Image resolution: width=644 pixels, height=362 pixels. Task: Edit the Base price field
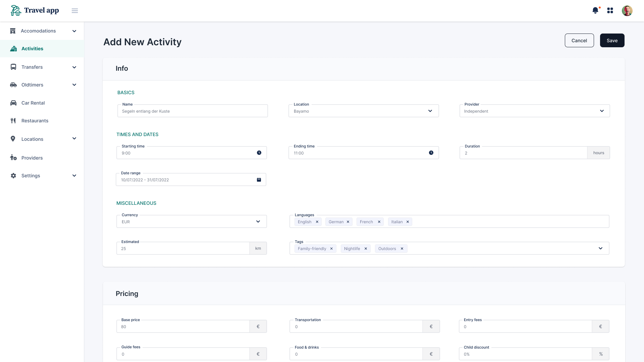[183, 326]
